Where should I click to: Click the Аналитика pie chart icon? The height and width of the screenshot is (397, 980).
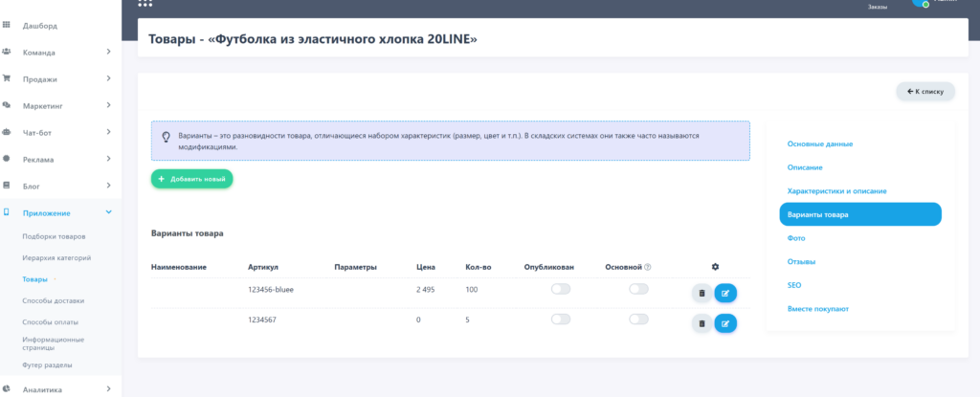[x=7, y=388]
